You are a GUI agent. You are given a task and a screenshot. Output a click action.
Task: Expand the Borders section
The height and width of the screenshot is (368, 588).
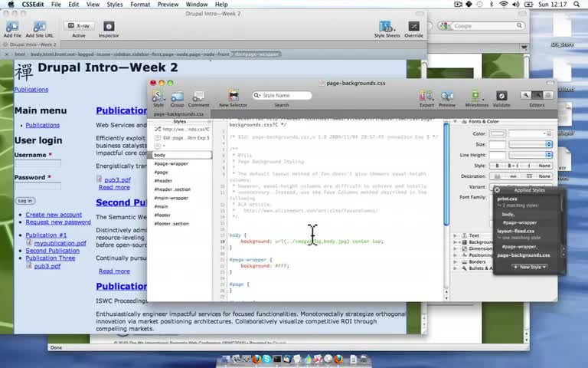pos(455,261)
